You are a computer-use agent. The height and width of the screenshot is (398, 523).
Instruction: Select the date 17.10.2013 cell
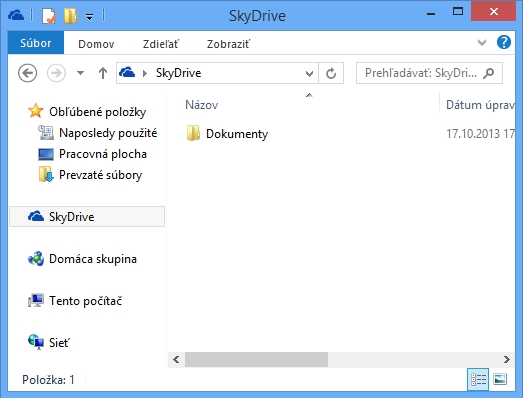click(x=481, y=134)
